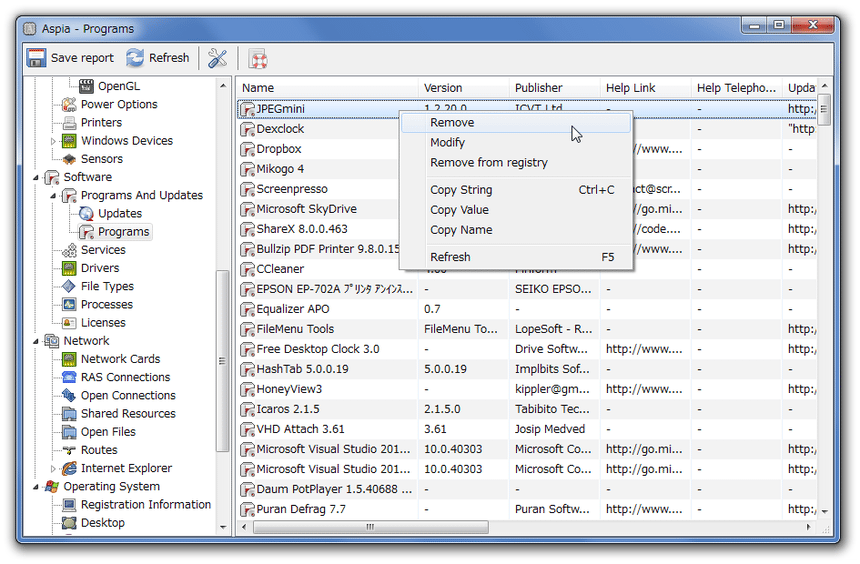Click the Updates globe icon
The width and height of the screenshot is (860, 564).
(86, 213)
